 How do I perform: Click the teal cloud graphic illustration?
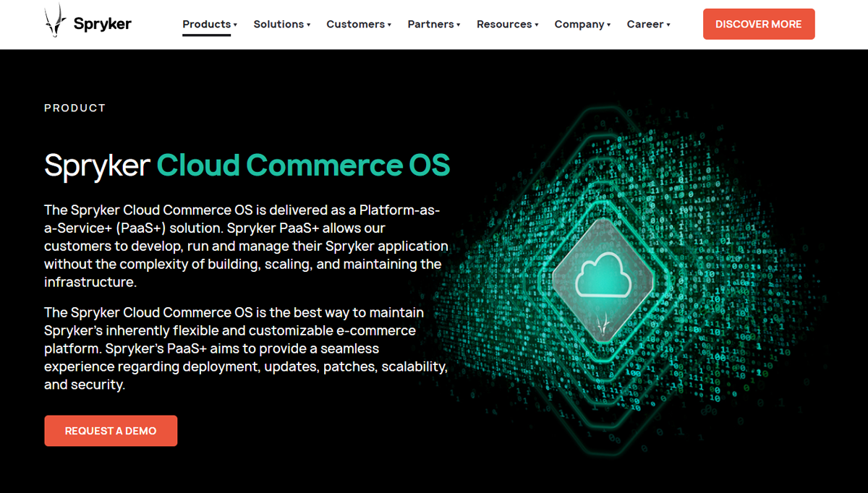[x=606, y=275]
